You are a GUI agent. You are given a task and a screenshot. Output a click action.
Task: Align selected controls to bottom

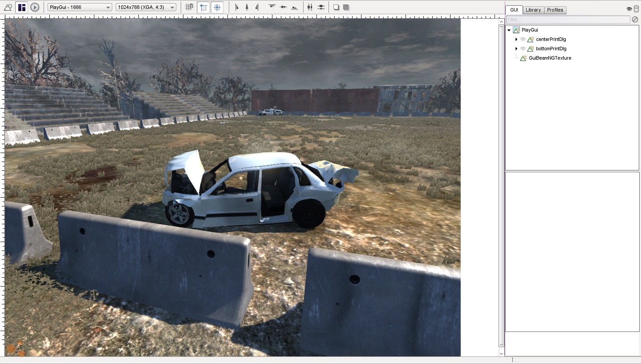click(x=294, y=7)
